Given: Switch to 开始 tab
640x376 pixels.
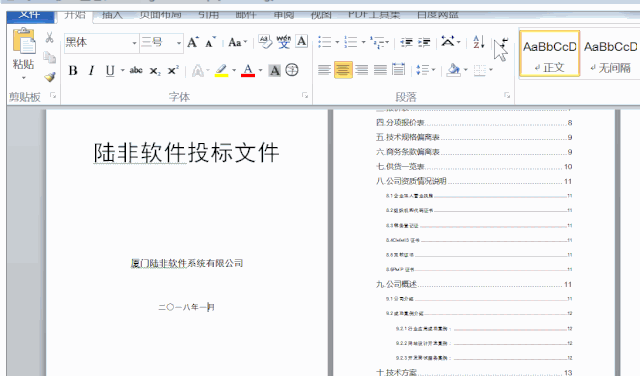Looking at the screenshot, I should tap(75, 15).
